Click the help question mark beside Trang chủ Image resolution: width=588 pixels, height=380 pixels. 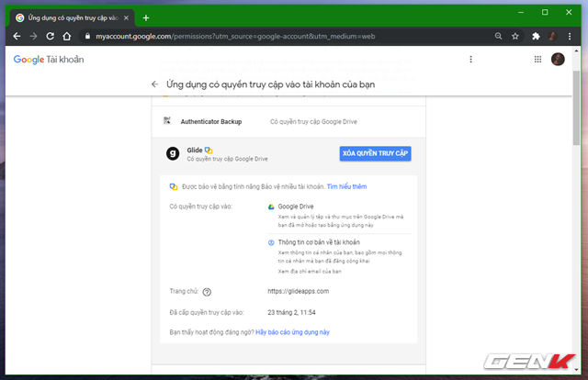[x=207, y=292]
